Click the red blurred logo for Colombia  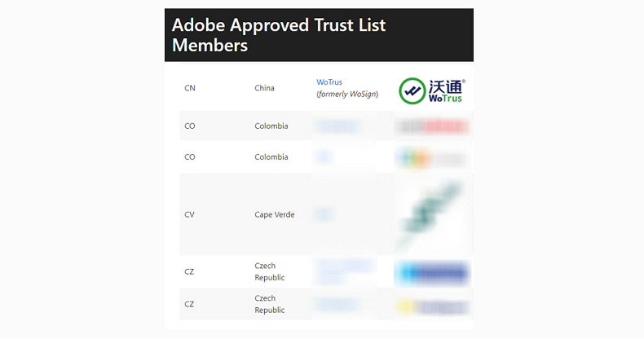(432, 126)
